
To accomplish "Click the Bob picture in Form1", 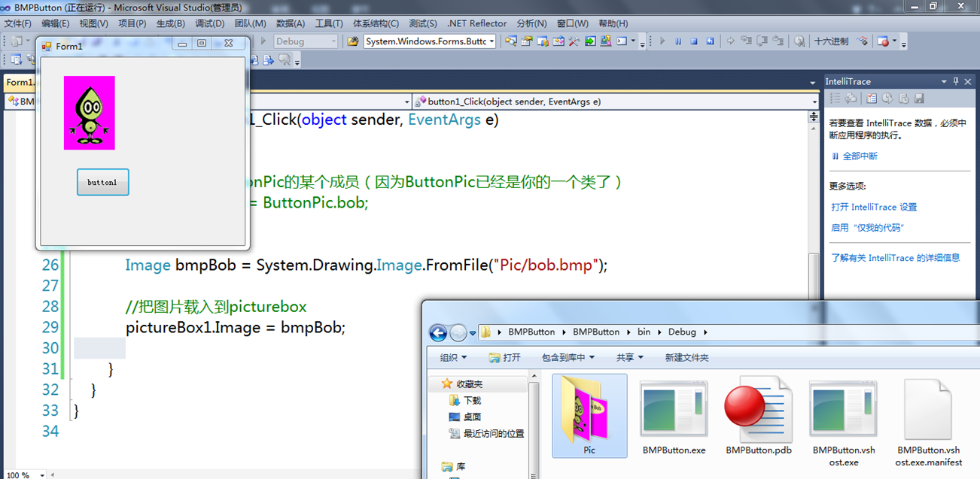I will (90, 113).
